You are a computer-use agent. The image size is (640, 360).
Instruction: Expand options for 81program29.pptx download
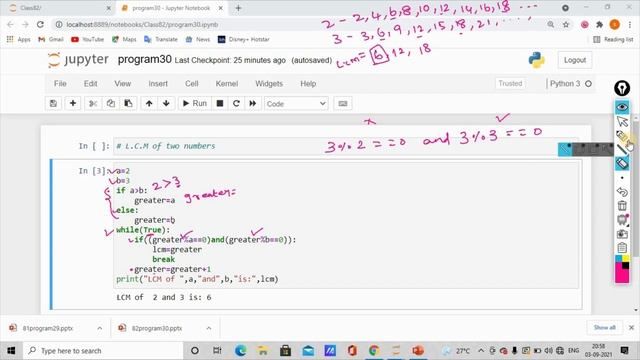click(x=100, y=328)
